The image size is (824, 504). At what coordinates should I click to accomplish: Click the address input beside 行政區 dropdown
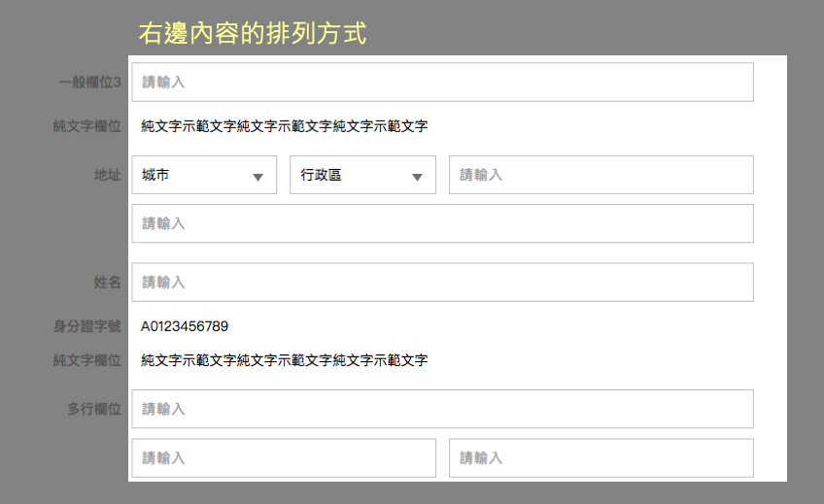[x=601, y=175]
